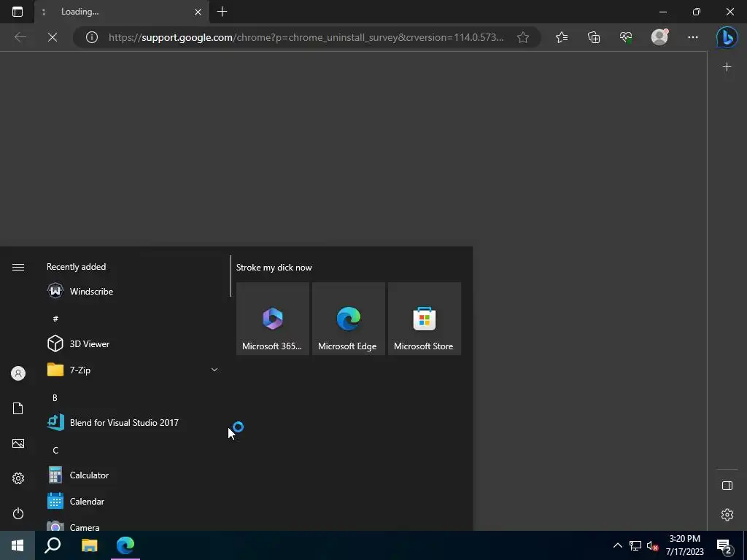Click the tile group name header
Viewport: 747px width, 560px height.
click(x=274, y=268)
